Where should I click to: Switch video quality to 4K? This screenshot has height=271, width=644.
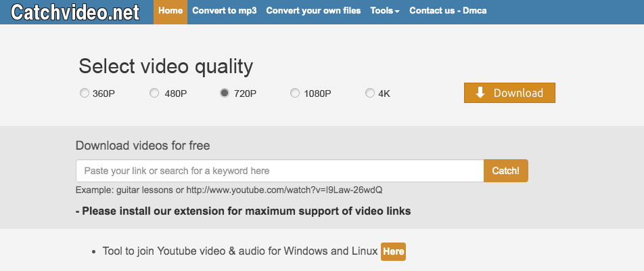pos(370,93)
